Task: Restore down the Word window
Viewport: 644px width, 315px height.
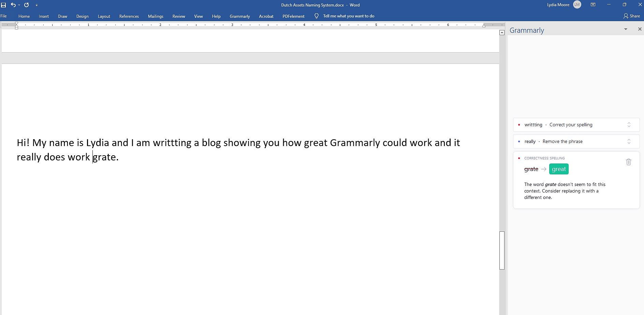Action: click(x=624, y=4)
